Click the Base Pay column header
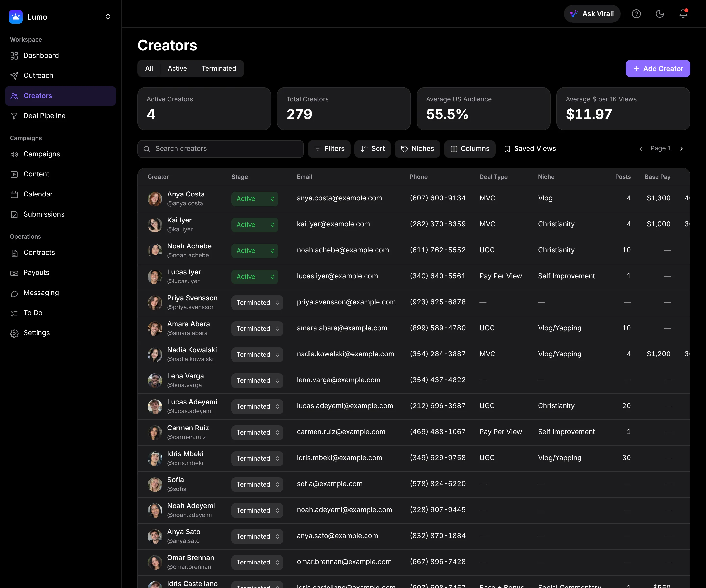This screenshot has height=588, width=706. tap(657, 177)
